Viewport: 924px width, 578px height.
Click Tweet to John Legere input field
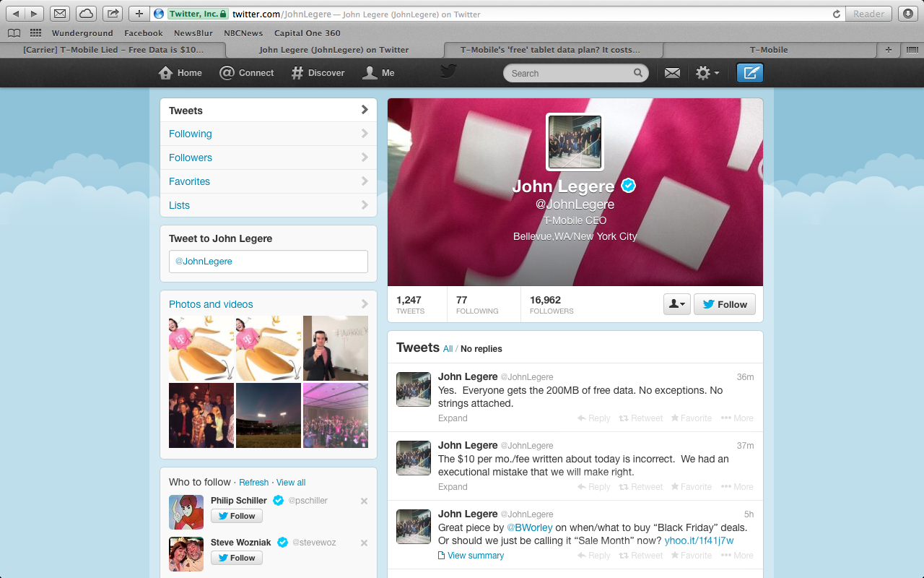pos(269,262)
